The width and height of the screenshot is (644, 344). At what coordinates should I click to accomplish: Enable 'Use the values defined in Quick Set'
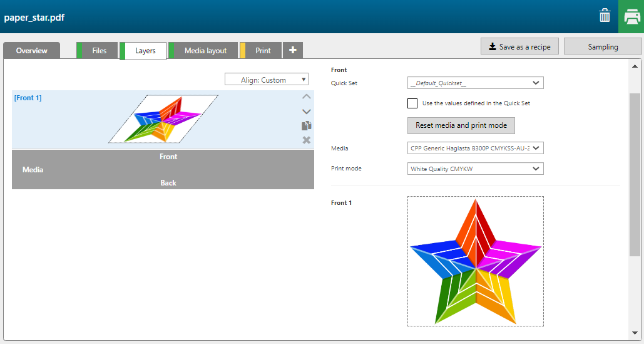tap(412, 103)
